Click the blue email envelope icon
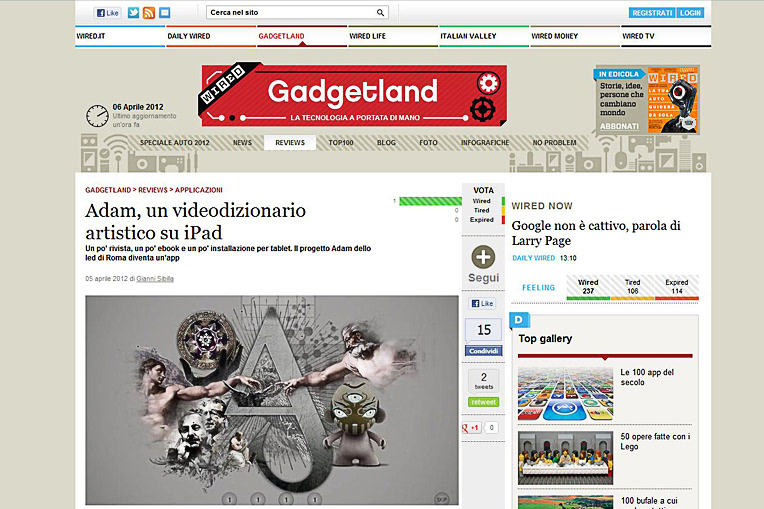 coord(165,13)
